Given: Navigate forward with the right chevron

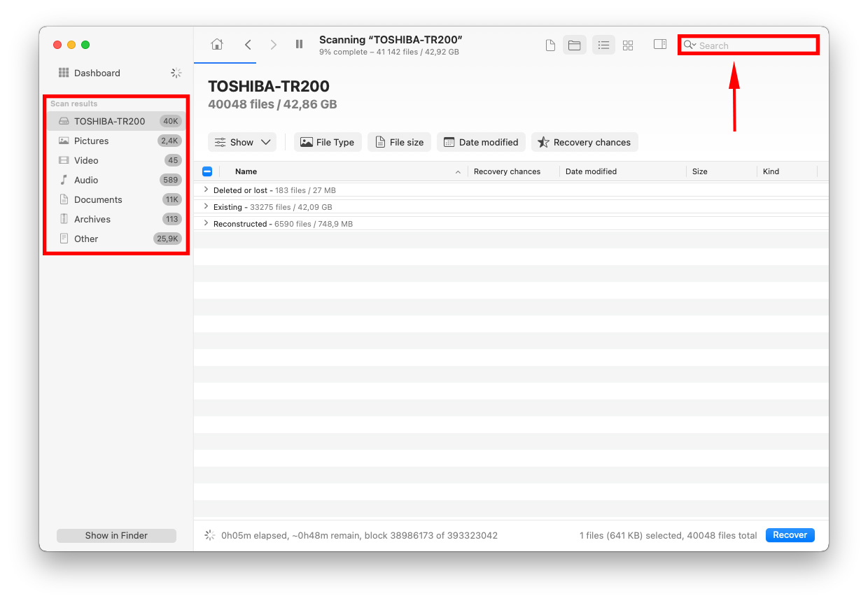Looking at the screenshot, I should (273, 45).
